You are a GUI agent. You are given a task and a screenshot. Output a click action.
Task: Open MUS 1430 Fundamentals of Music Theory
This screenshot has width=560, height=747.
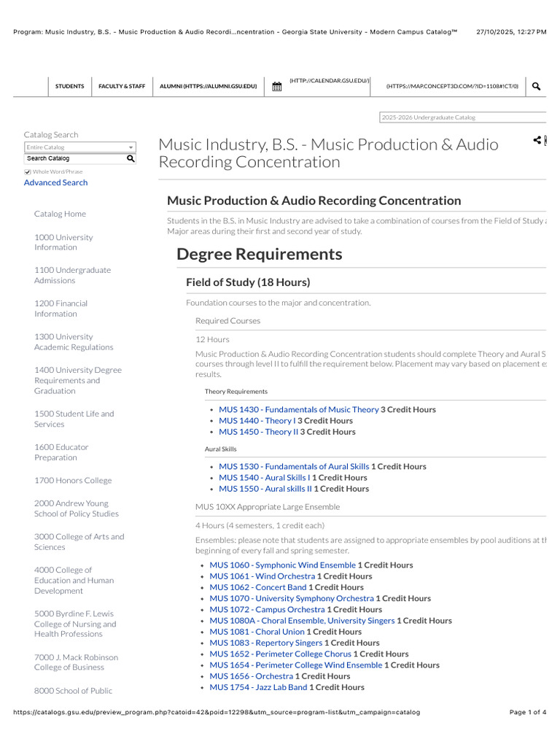[x=298, y=409]
